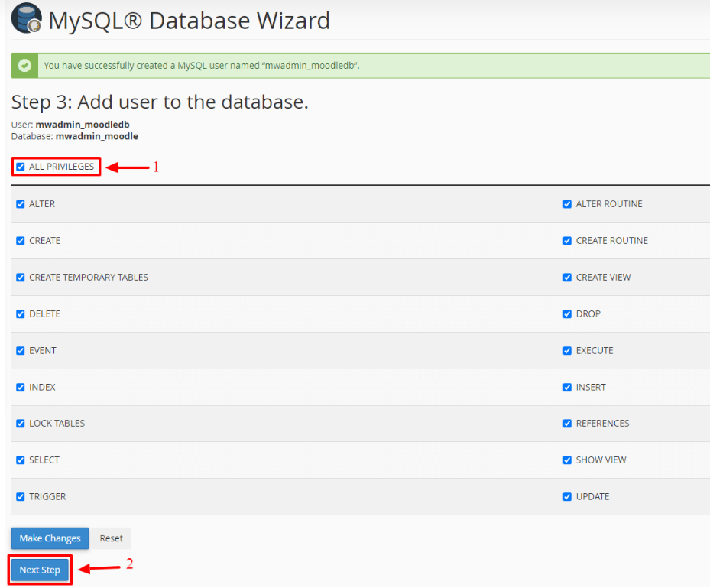Uncheck the DELETE privilege
This screenshot has width=710, height=588.
tap(21, 314)
